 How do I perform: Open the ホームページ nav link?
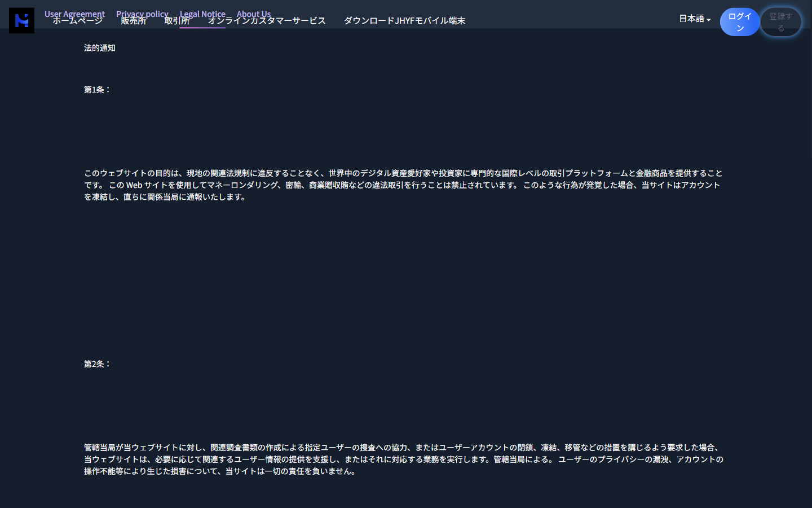pyautogui.click(x=78, y=21)
